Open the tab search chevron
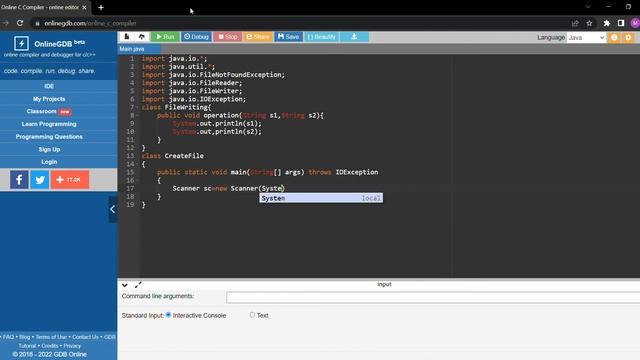This screenshot has width=640, height=360. click(x=588, y=7)
